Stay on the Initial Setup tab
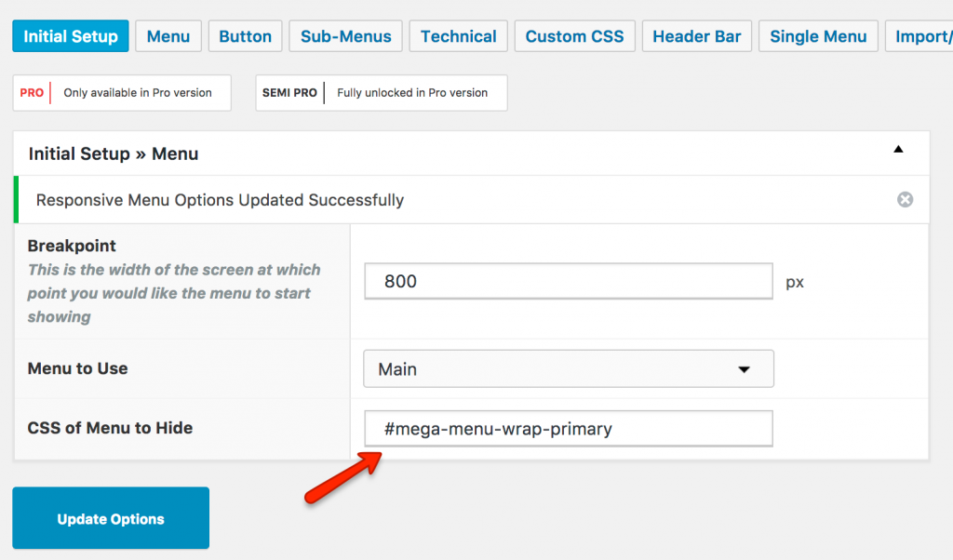The height and width of the screenshot is (560, 953). [70, 35]
